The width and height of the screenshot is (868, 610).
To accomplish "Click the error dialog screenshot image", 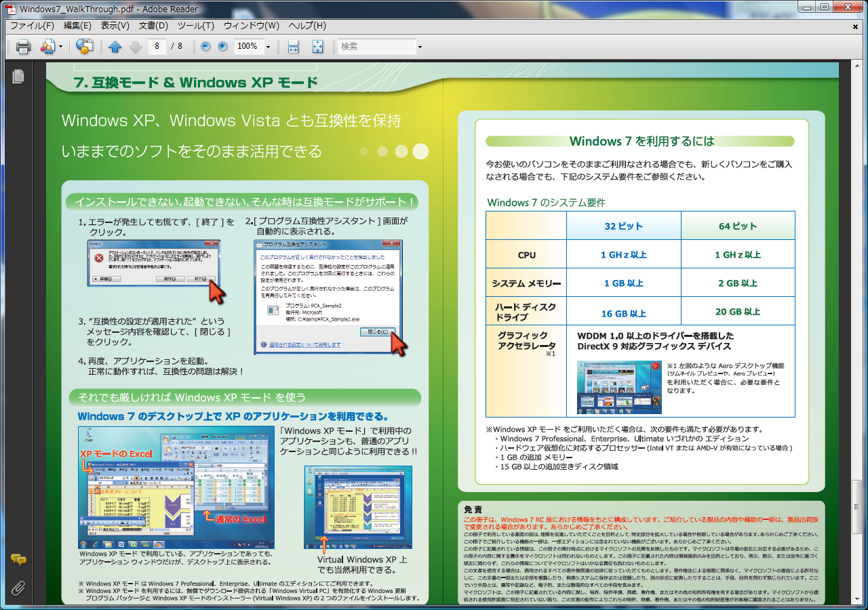I will pos(153,263).
